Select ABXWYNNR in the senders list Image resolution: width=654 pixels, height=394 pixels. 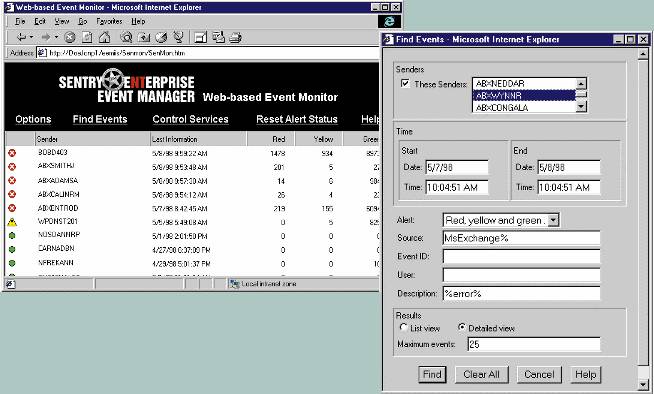coord(524,95)
